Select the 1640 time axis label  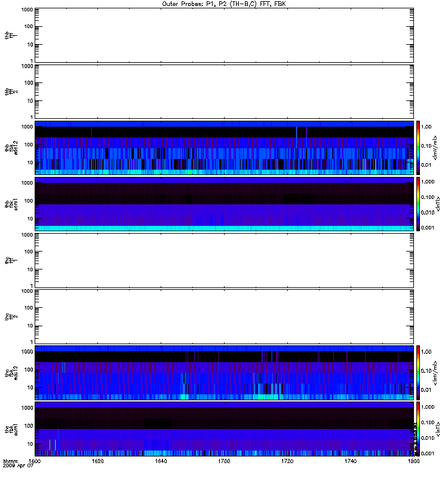point(161,461)
